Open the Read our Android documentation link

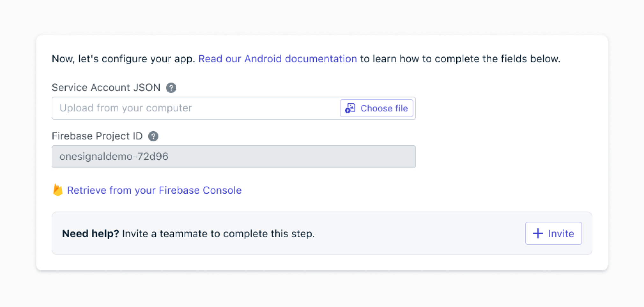(277, 59)
